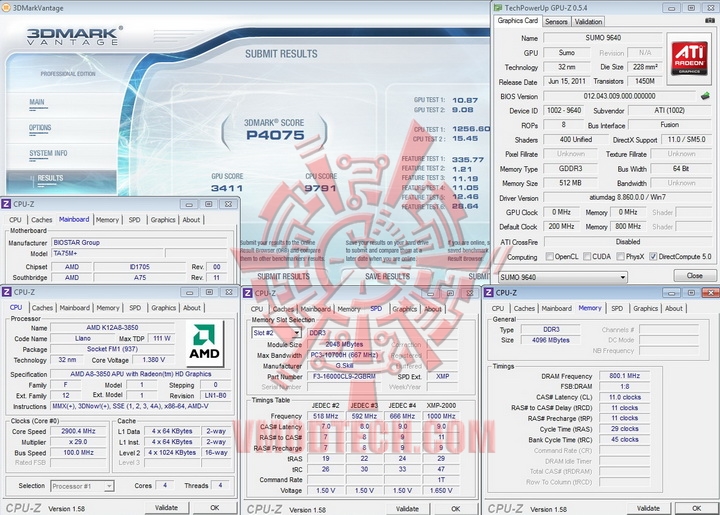Toggle the CUDA checkbox in GPU-Z
Image resolution: width=720 pixels, height=515 pixels.
coord(587,257)
